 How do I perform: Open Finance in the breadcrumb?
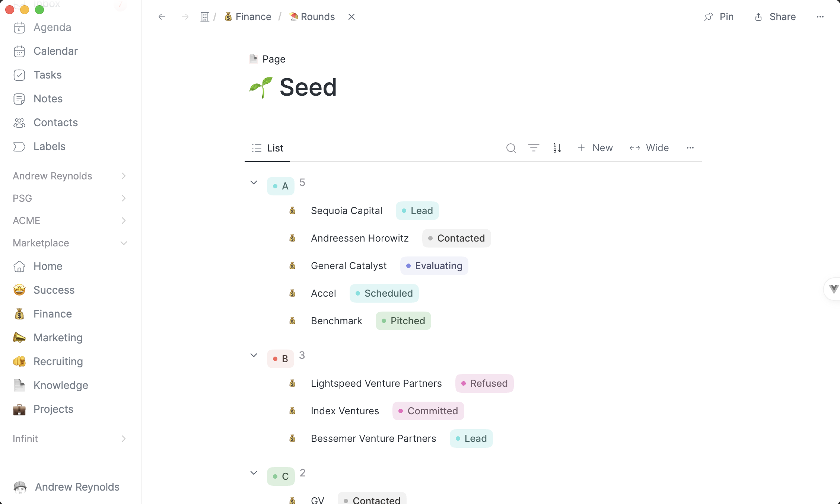[x=248, y=17]
